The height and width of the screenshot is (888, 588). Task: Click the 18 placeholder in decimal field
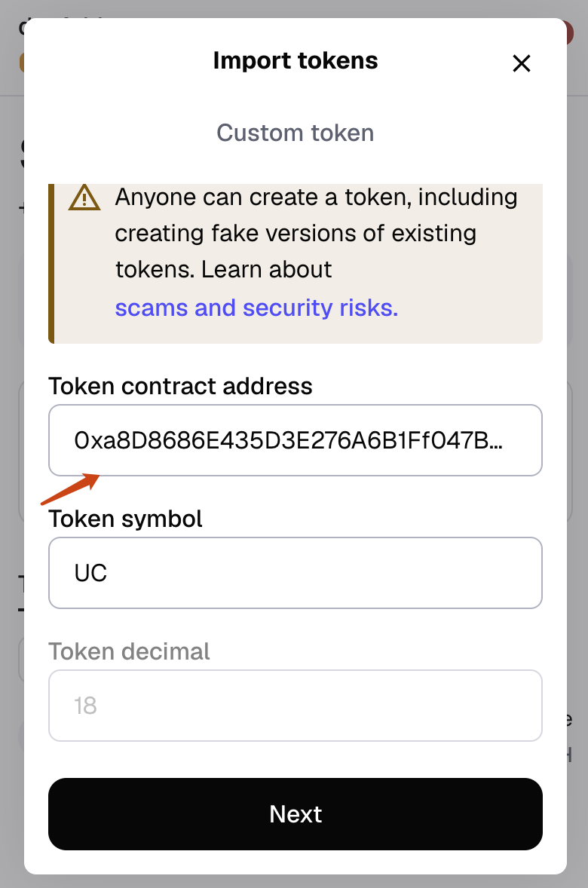click(85, 706)
